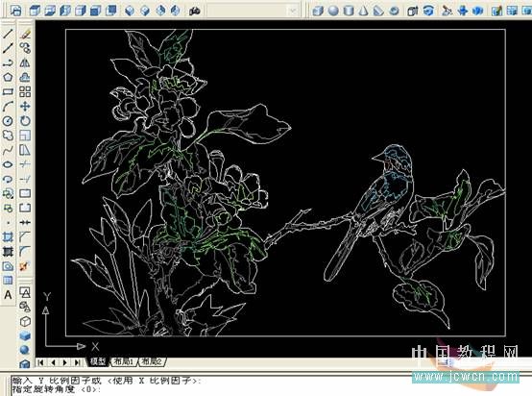This screenshot has width=532, height=396.
Task: Select the Polygon tool
Action: (8, 78)
